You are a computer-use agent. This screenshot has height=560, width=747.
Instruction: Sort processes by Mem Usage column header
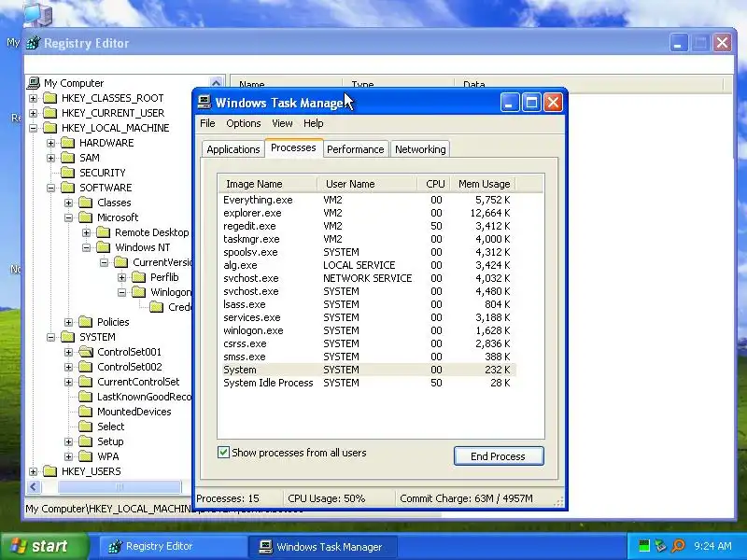coord(484,184)
